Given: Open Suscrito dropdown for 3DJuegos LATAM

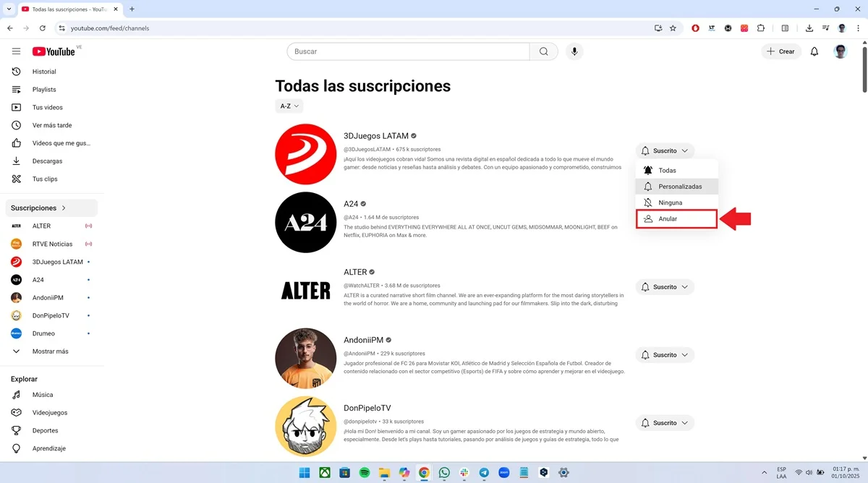Looking at the screenshot, I should pyautogui.click(x=665, y=151).
